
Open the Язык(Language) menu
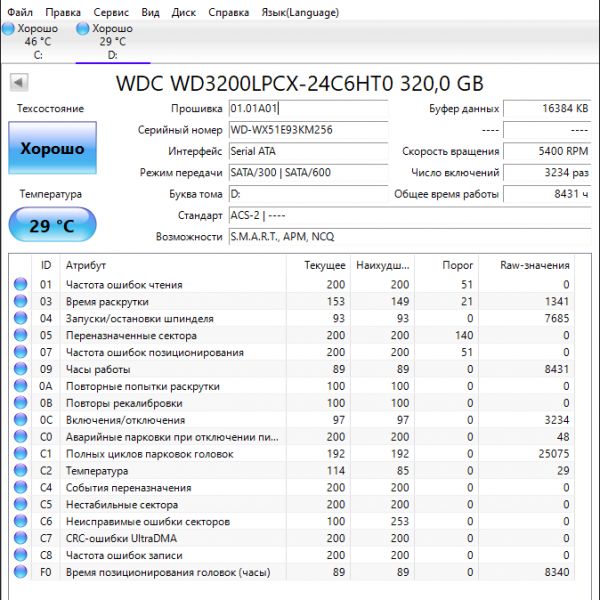point(300,12)
